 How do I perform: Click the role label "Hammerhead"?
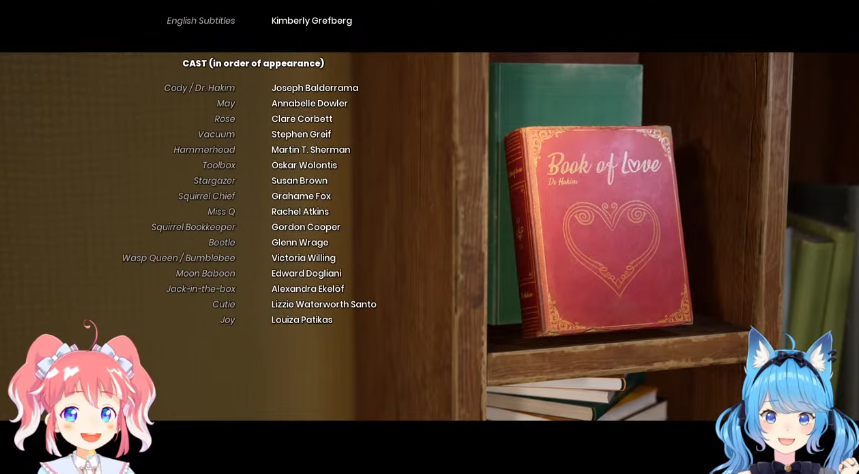(x=204, y=150)
